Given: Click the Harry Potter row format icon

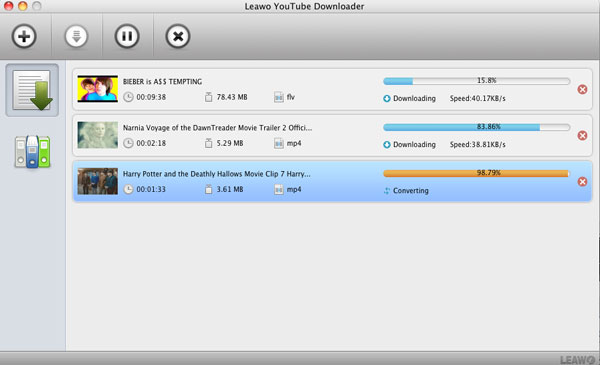Looking at the screenshot, I should [279, 189].
